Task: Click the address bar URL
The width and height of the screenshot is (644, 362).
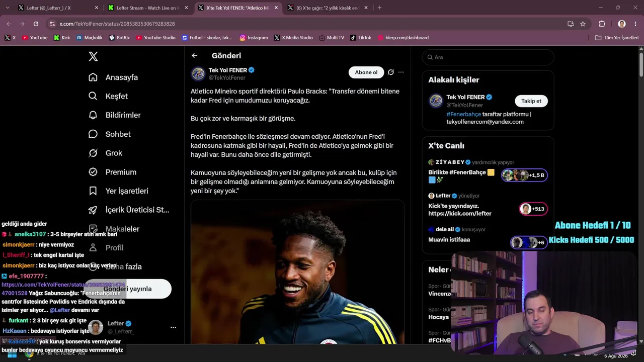Action: (x=117, y=24)
